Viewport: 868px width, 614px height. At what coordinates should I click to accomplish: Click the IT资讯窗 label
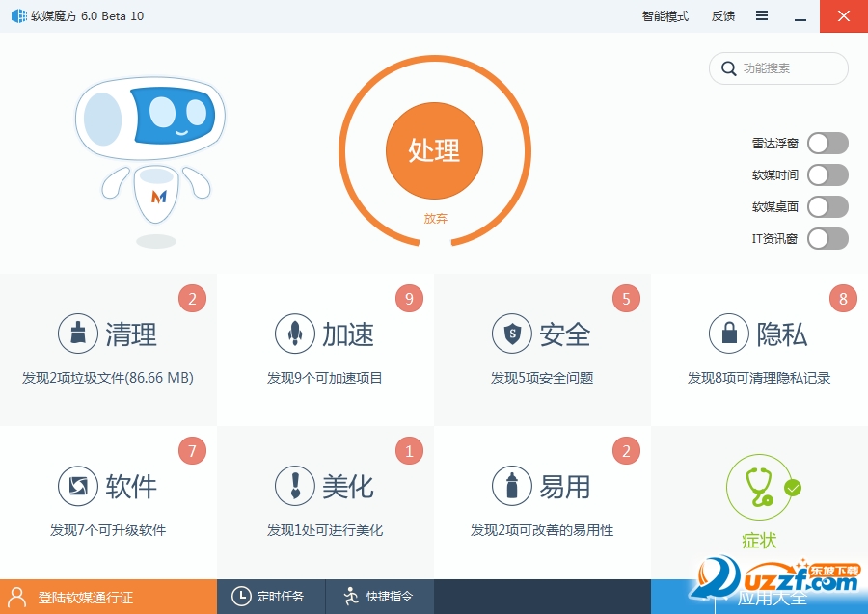[x=775, y=239]
